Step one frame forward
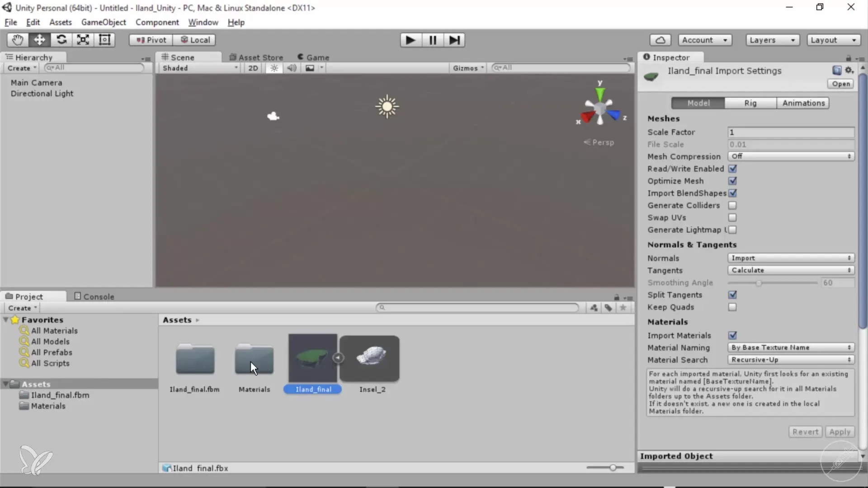 [x=454, y=40]
